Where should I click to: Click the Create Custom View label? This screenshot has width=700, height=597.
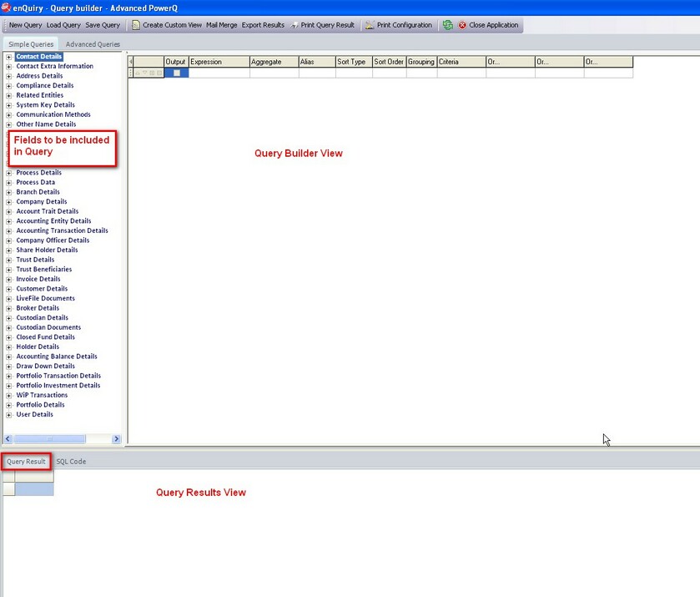pos(173,25)
